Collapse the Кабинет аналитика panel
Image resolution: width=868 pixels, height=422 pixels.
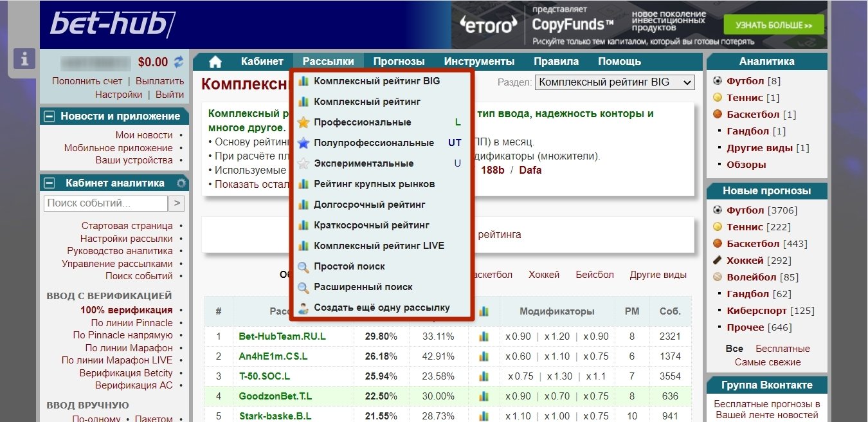(49, 183)
